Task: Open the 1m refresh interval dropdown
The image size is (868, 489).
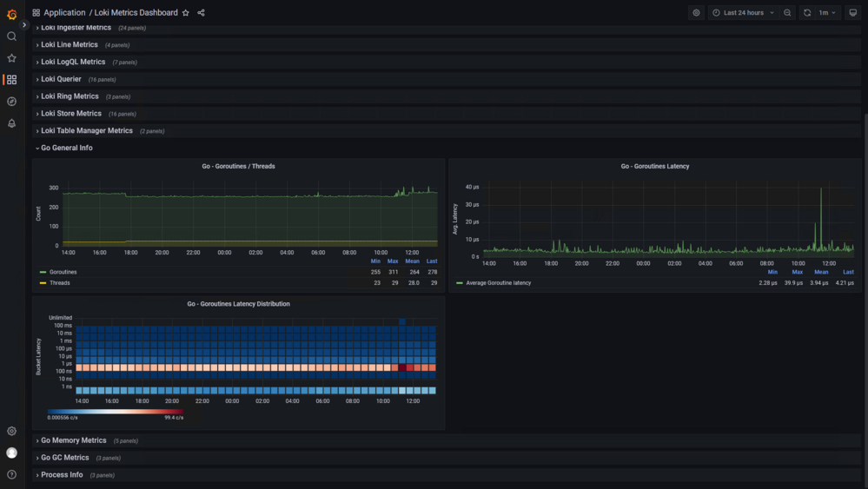Action: click(827, 13)
